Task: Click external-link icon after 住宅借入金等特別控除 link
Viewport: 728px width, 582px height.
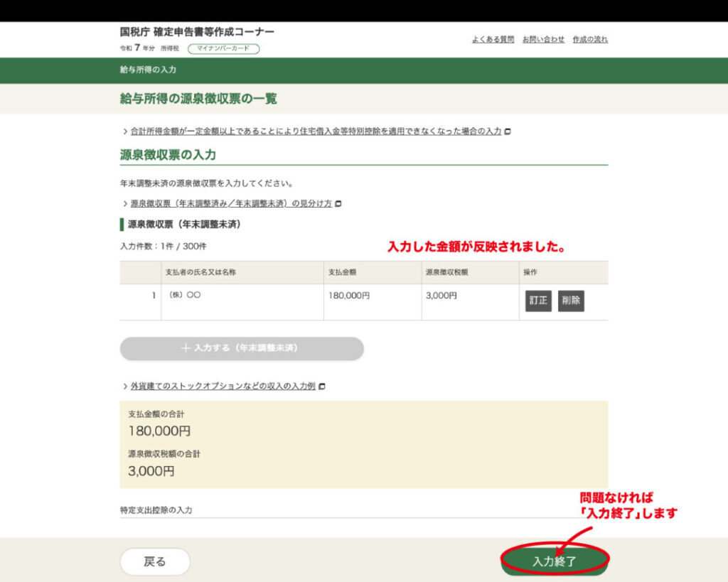Action: click(x=508, y=131)
